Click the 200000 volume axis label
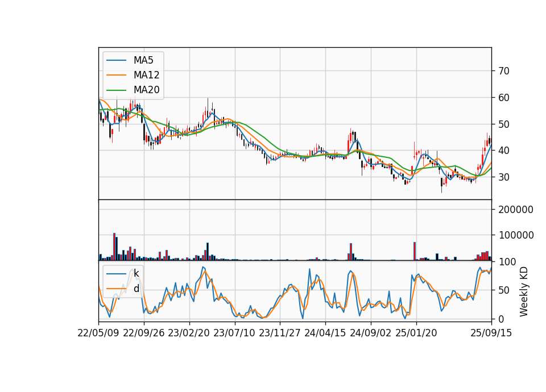This screenshot has height=392, width=546. pyautogui.click(x=516, y=210)
